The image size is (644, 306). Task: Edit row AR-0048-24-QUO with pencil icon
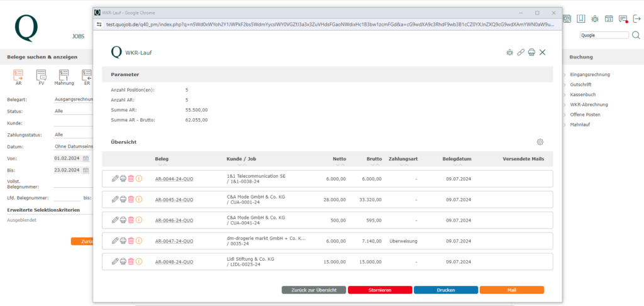point(115,261)
